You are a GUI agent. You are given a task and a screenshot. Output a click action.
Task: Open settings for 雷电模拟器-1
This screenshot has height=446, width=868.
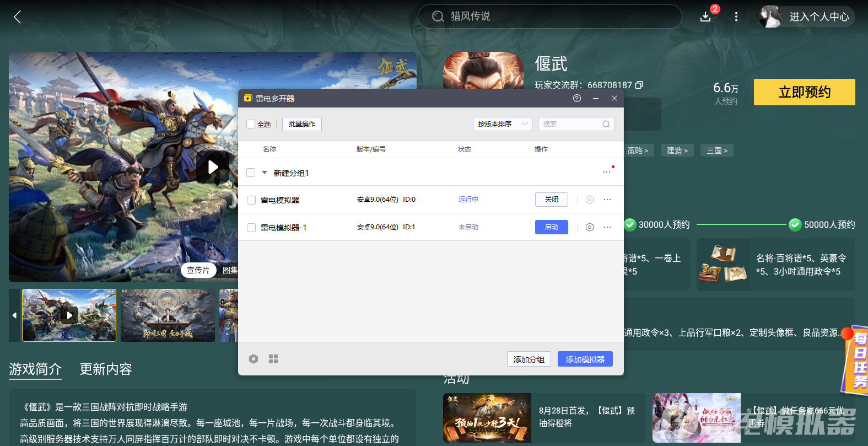point(590,227)
